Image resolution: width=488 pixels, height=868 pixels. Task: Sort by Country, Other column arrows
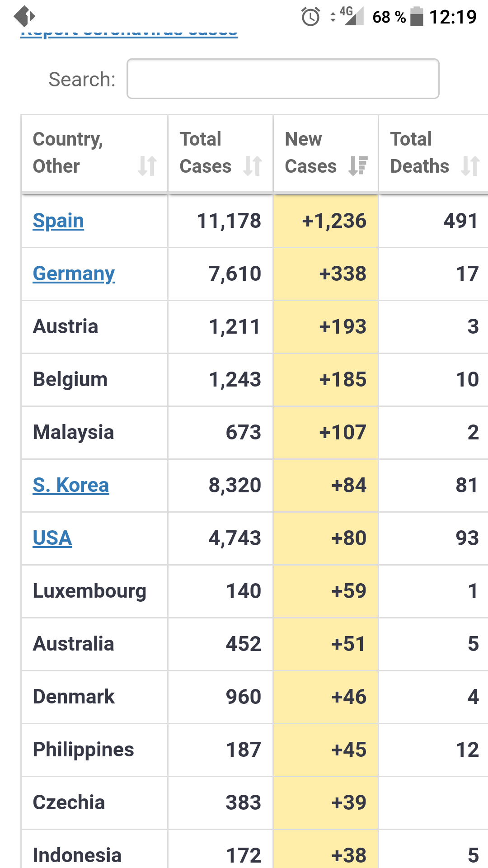coord(147,166)
